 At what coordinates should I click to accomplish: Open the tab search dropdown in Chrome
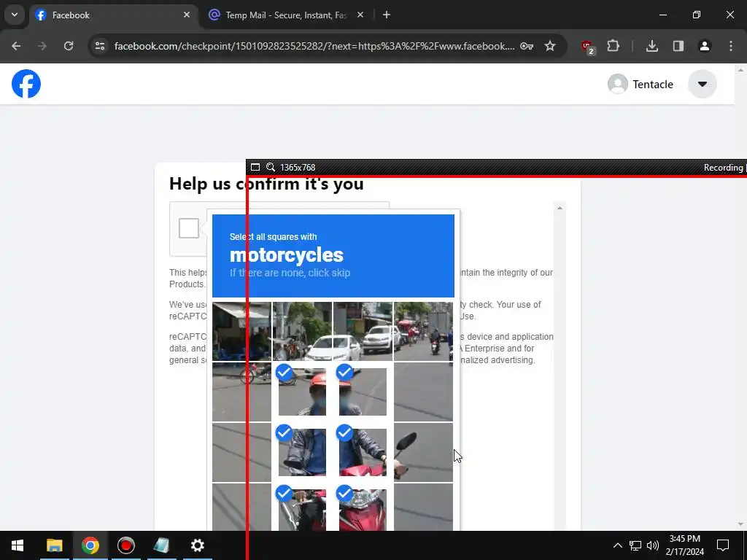coord(15,15)
